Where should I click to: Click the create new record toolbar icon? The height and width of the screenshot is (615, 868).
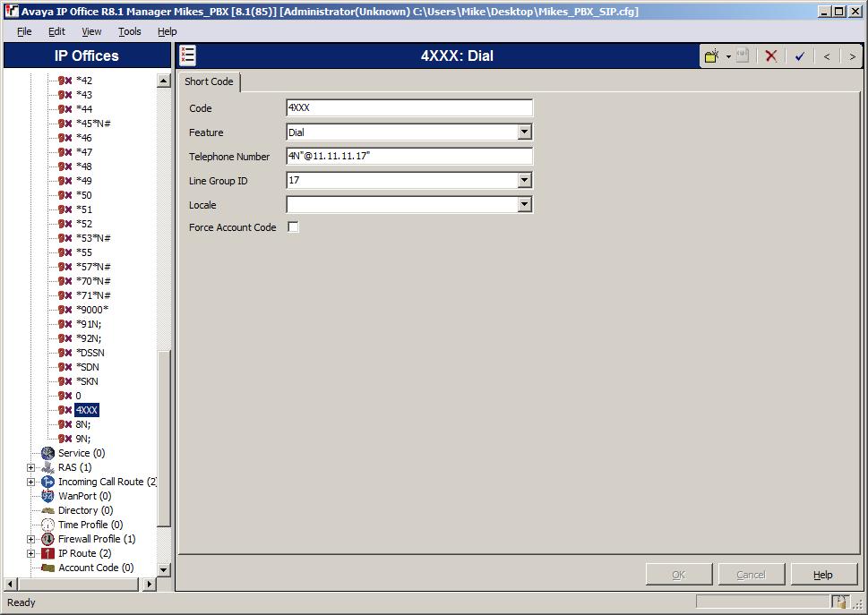(x=712, y=56)
